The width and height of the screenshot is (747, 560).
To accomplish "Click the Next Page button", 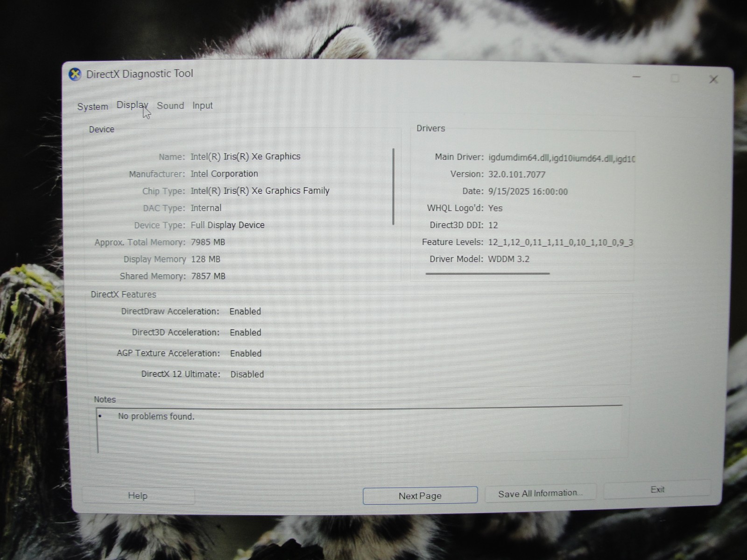I will pos(420,496).
